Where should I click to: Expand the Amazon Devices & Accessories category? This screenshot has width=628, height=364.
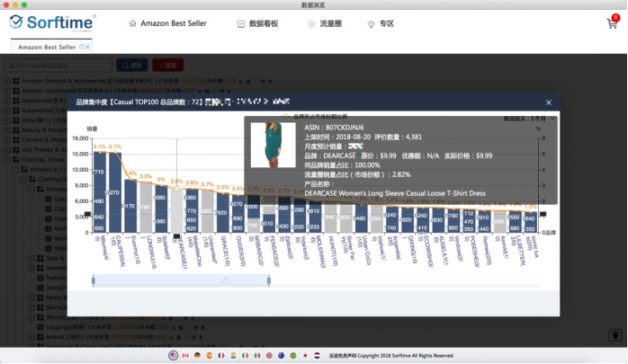click(7, 81)
